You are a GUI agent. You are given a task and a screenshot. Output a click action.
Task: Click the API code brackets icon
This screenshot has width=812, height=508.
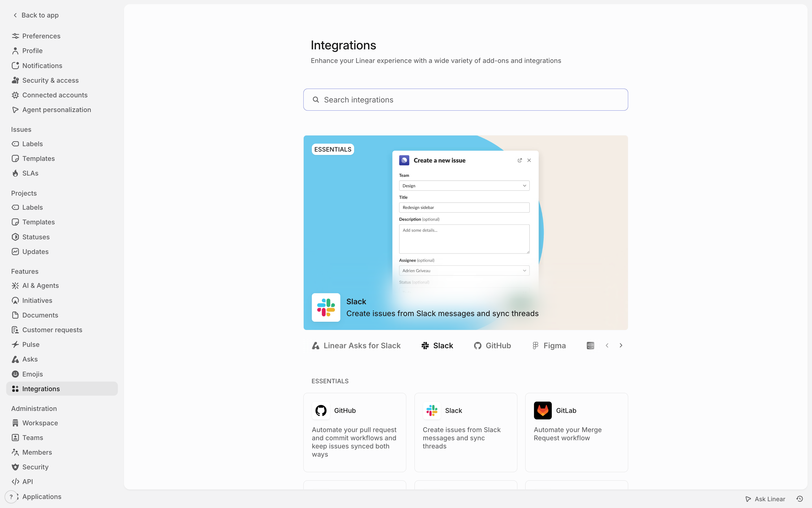click(15, 481)
